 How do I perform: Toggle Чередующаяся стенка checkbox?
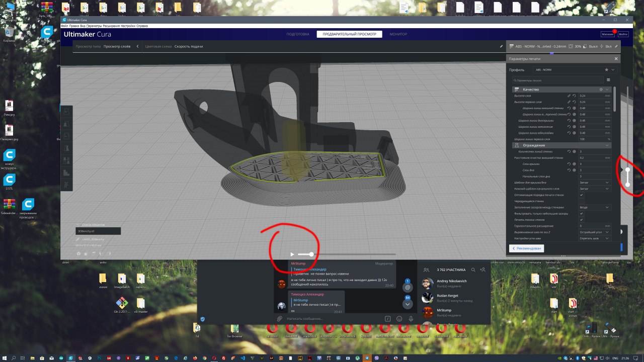click(581, 201)
